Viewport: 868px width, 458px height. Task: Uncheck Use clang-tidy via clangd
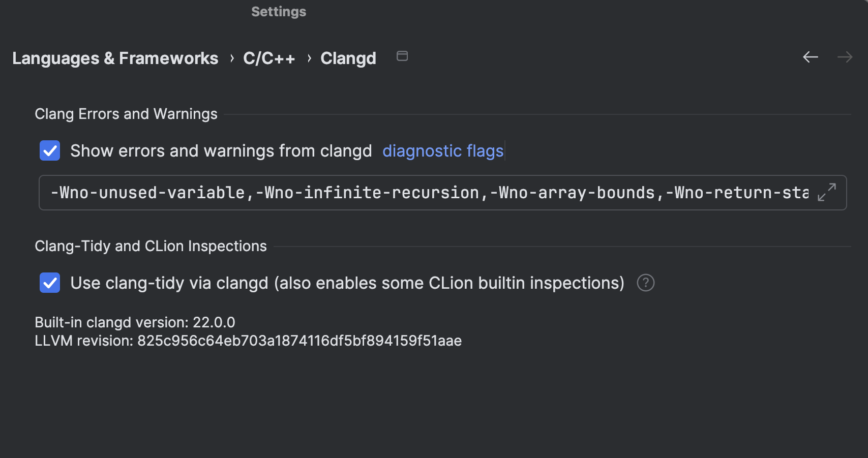(x=49, y=283)
